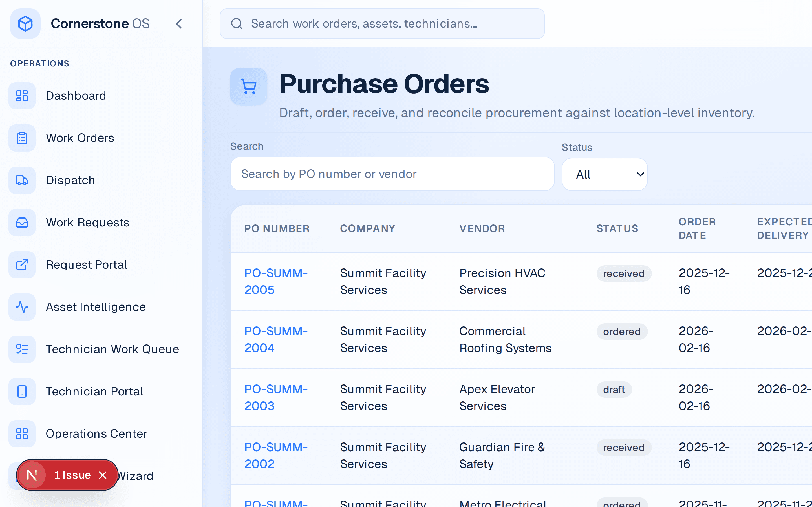
Task: Click the Dispatch truck icon
Action: (22, 180)
